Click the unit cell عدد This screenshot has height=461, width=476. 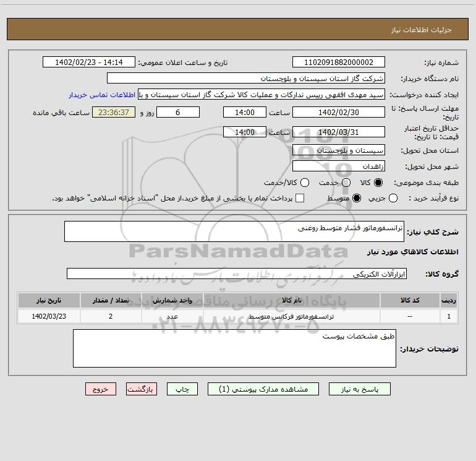click(x=172, y=316)
